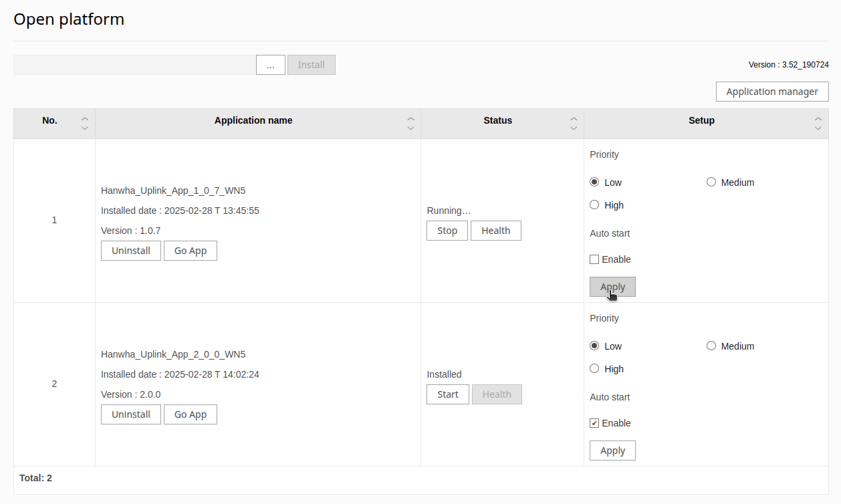Open the "..." file browse dialog
The width and height of the screenshot is (841, 504).
point(271,64)
